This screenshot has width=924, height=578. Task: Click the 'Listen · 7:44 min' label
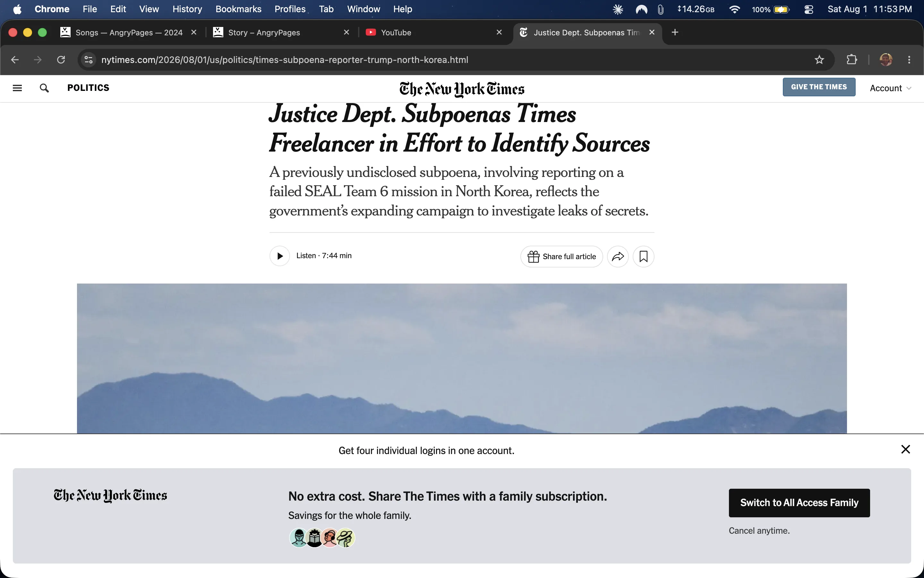coord(324,256)
